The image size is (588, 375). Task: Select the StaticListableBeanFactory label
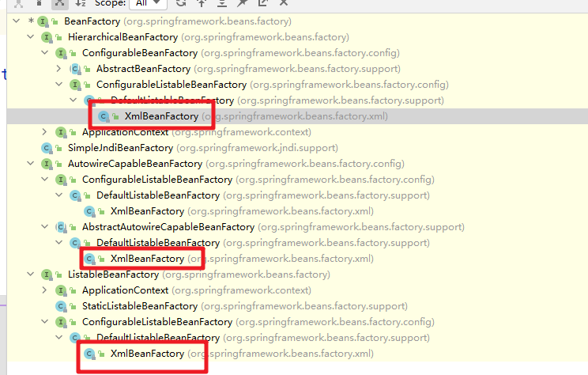pyautogui.click(x=140, y=306)
